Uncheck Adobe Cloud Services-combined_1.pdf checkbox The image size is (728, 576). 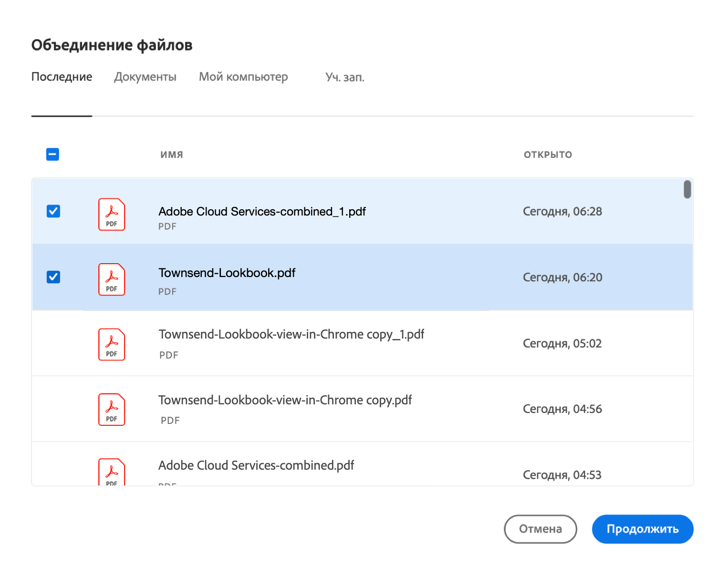coord(53,211)
